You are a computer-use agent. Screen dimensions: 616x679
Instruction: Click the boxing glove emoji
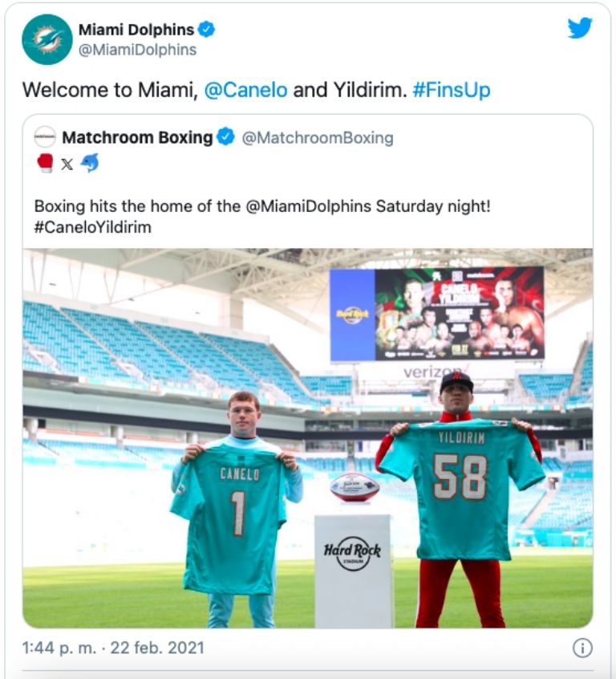(x=46, y=163)
